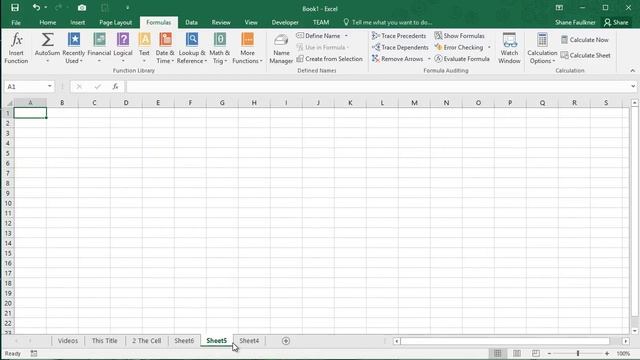
Task: Open Calculation Options menu
Action: (542, 48)
